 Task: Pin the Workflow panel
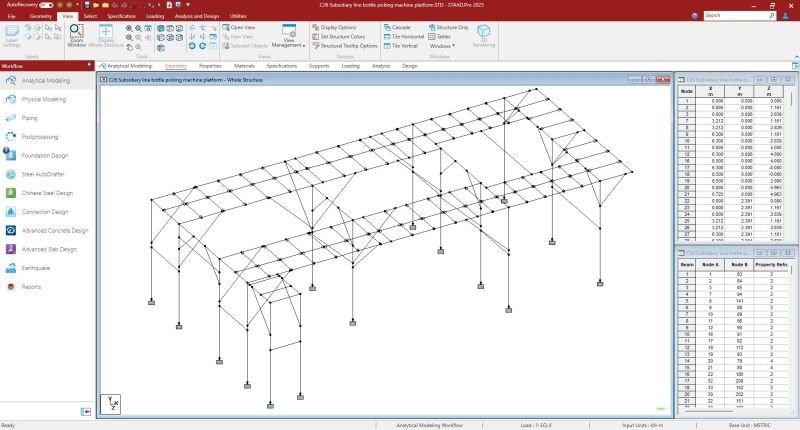click(89, 66)
